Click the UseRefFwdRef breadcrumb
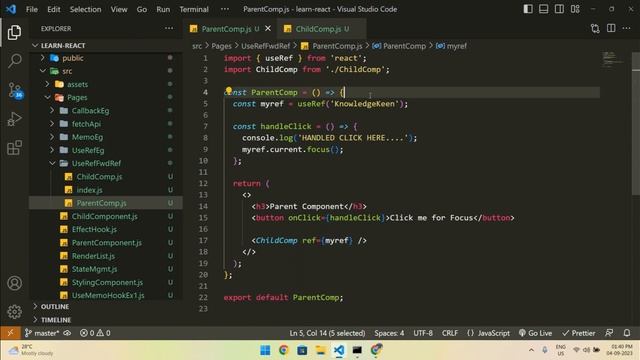The height and width of the screenshot is (360, 640). point(265,46)
